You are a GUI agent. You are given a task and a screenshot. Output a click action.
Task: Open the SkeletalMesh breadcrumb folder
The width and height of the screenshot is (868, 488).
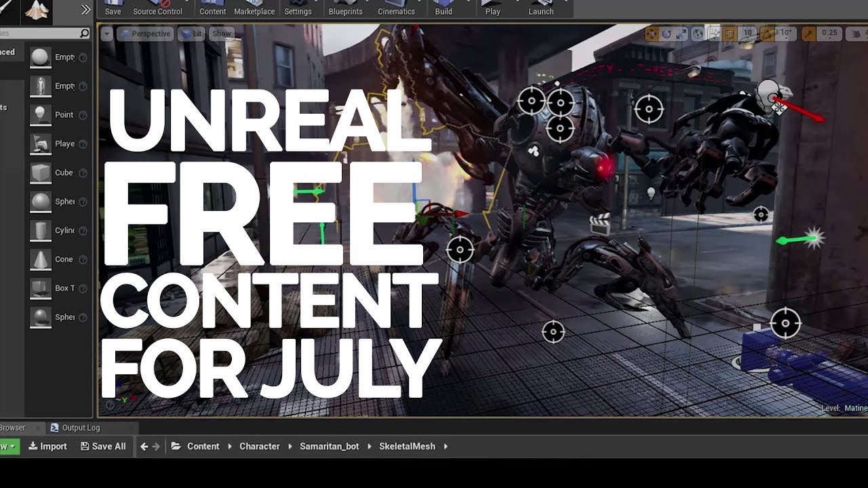point(407,446)
